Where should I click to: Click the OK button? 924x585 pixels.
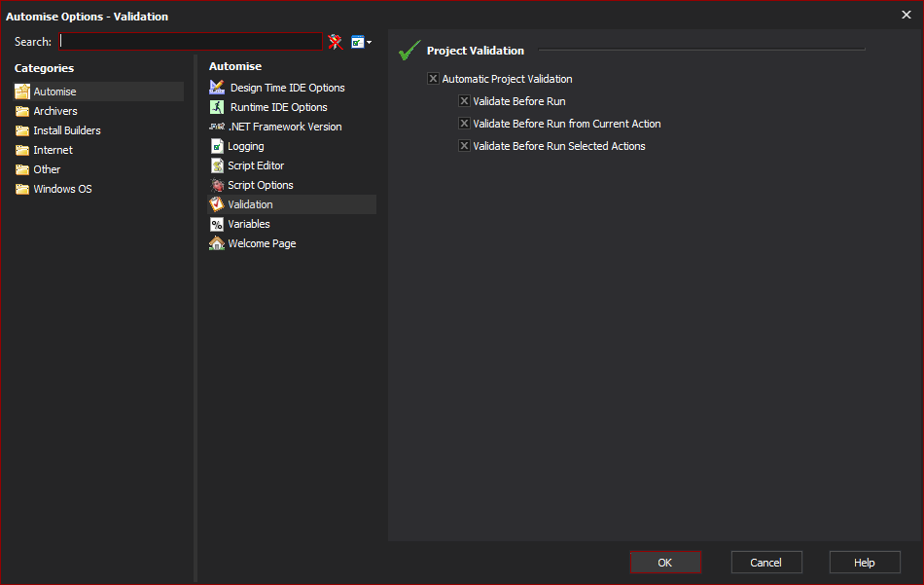tap(665, 562)
